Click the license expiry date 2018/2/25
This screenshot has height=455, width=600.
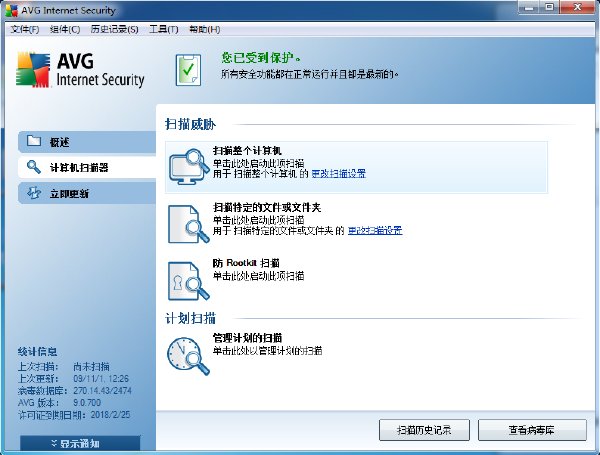pos(110,414)
